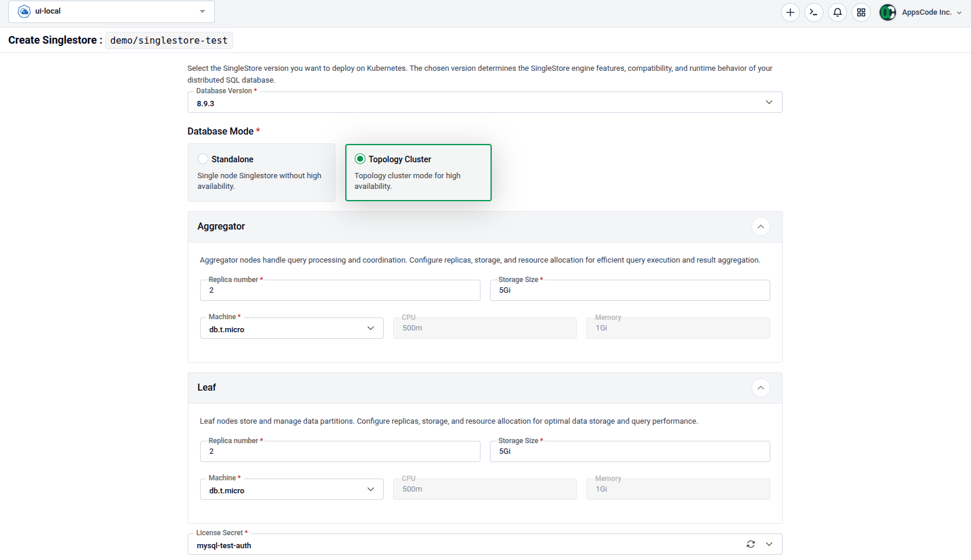This screenshot has width=971, height=560.
Task: Collapse the Leaf section
Action: pyautogui.click(x=761, y=388)
